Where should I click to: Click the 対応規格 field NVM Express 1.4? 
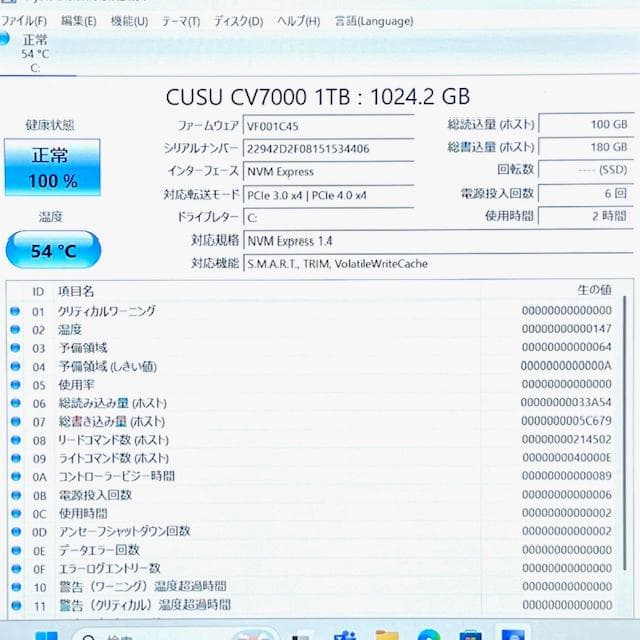pos(438,241)
